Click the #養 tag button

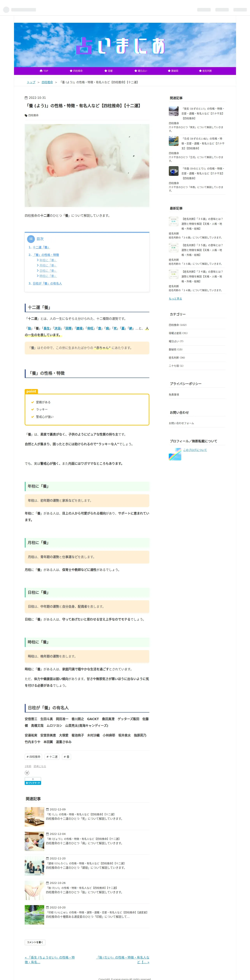click(67, 757)
